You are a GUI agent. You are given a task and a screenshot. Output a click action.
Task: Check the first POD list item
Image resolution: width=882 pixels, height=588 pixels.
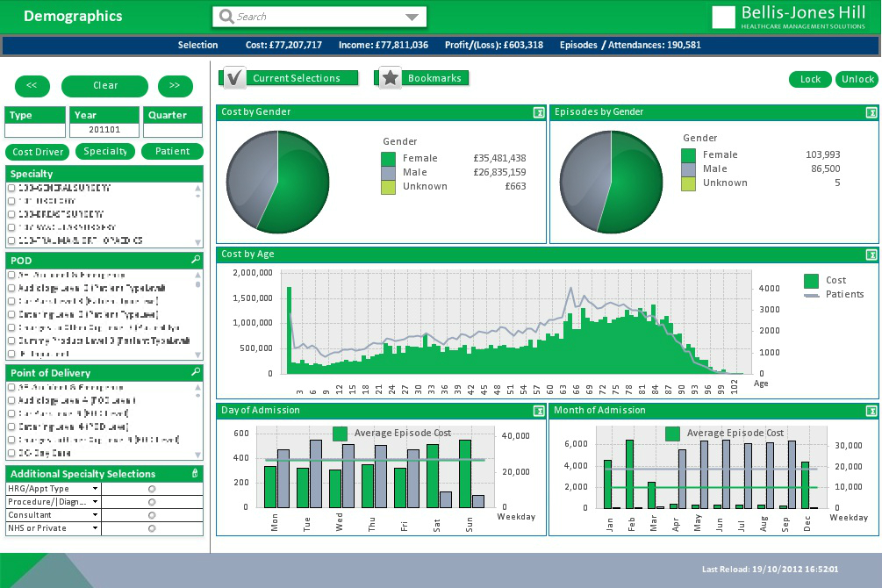pyautogui.click(x=11, y=275)
